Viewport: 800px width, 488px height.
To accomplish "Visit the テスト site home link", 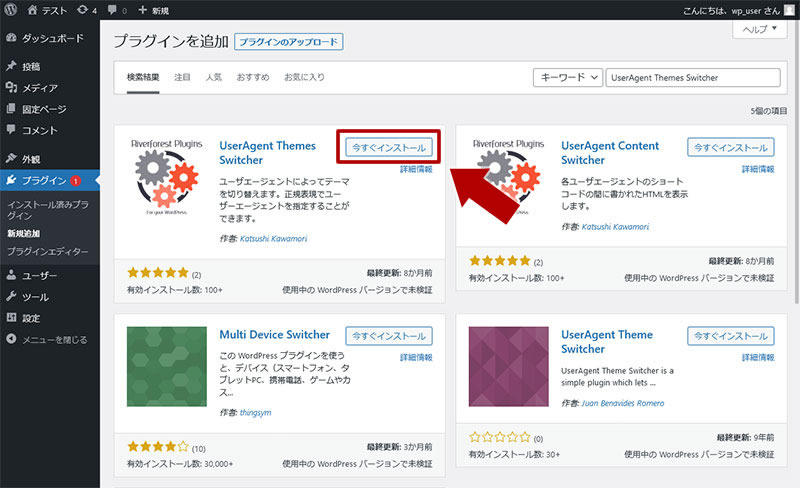I will pyautogui.click(x=47, y=10).
